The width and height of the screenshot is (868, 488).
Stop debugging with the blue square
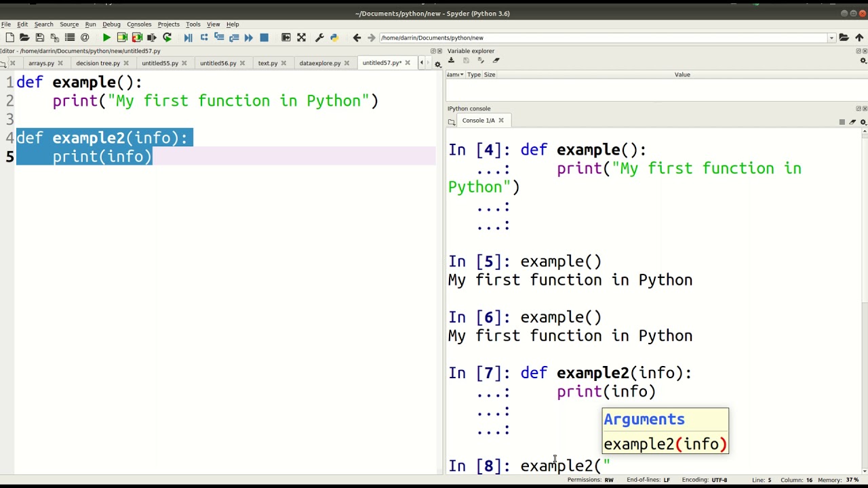264,38
